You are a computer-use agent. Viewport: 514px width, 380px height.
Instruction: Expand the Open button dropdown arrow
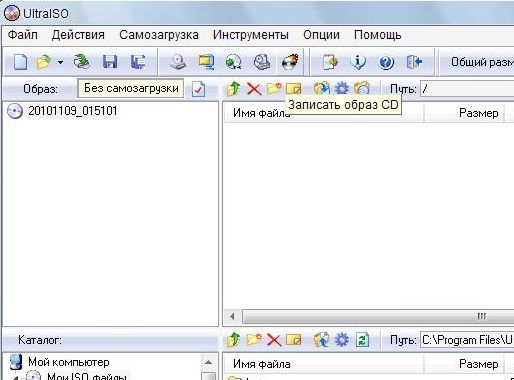coord(60,62)
